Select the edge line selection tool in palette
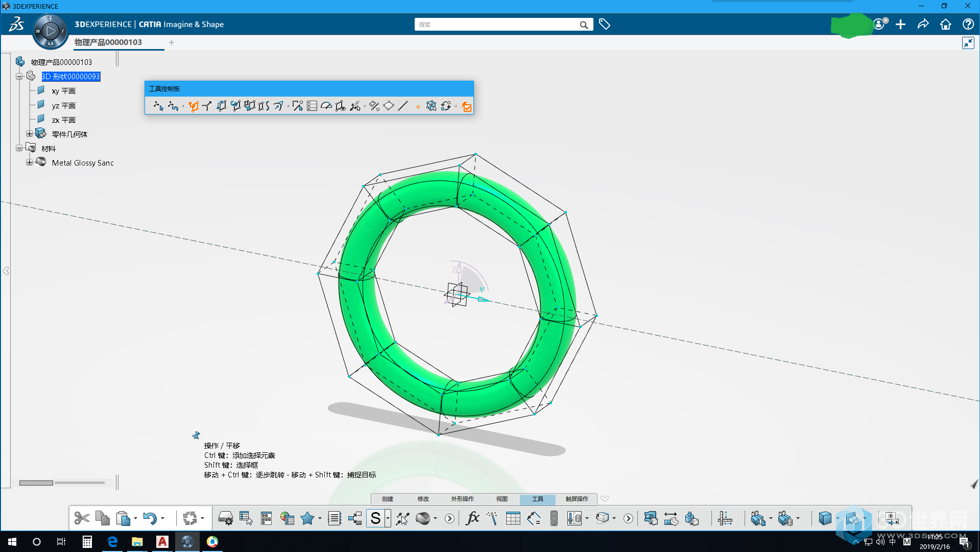Viewport: 980px width, 552px height. pos(403,106)
